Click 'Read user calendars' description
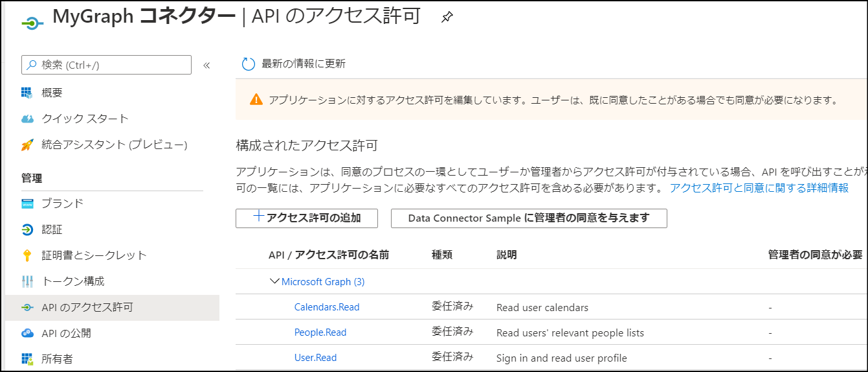 (x=542, y=307)
